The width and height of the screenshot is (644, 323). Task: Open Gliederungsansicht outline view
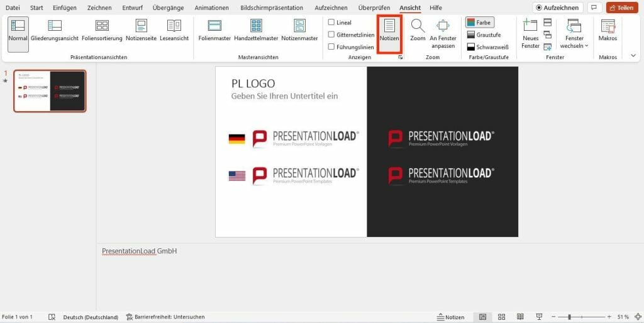(55, 31)
